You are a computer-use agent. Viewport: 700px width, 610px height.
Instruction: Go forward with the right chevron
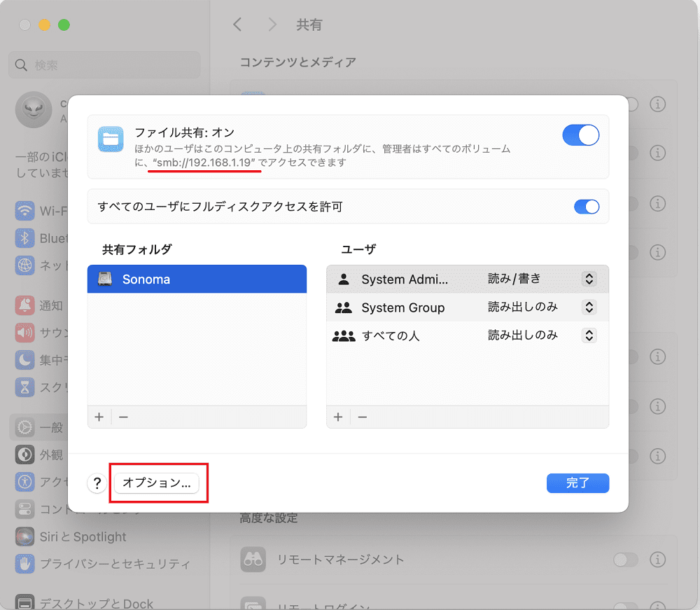272,25
